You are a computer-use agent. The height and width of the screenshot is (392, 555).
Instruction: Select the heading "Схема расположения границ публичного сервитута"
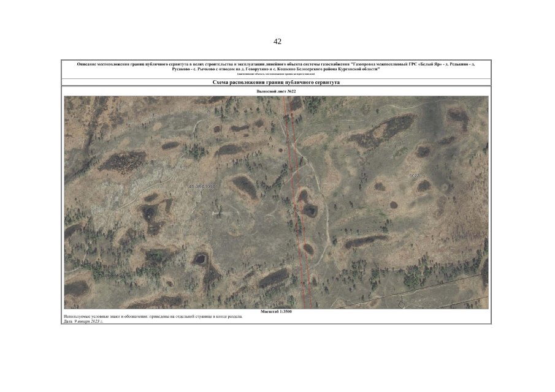click(276, 82)
